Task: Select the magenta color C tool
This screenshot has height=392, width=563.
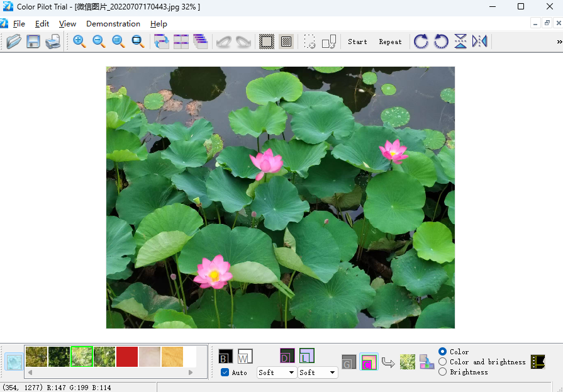Action: pyautogui.click(x=369, y=362)
